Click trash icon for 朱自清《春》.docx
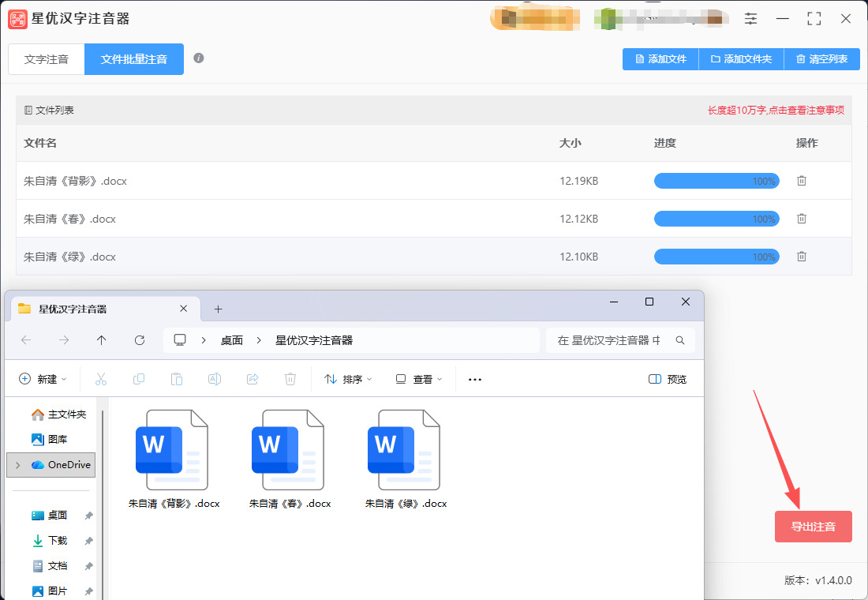 tap(802, 219)
